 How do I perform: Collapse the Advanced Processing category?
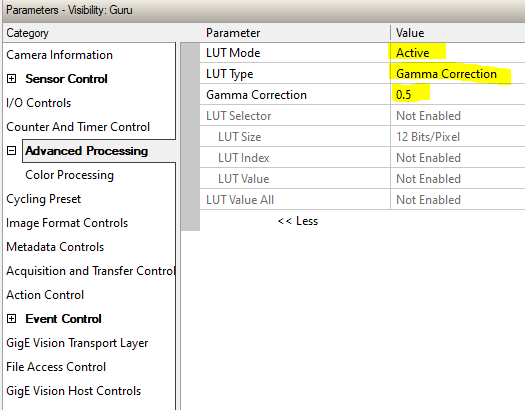(11, 151)
